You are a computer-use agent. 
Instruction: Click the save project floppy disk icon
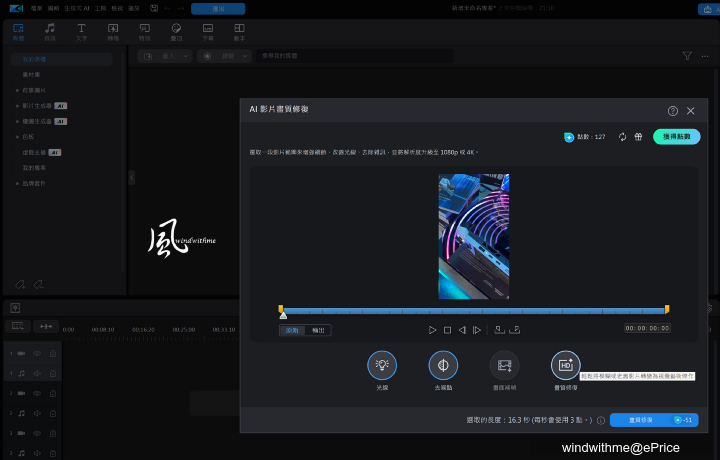coord(154,8)
